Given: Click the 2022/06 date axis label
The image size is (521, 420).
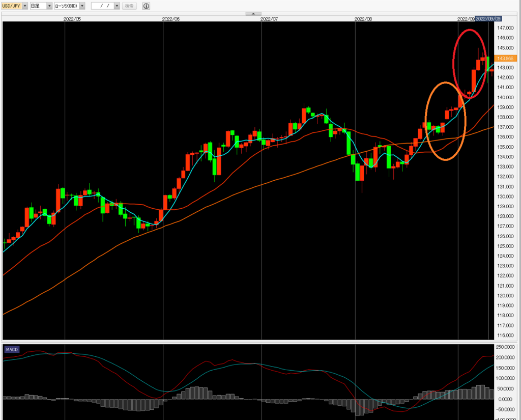Looking at the screenshot, I should pos(170,18).
